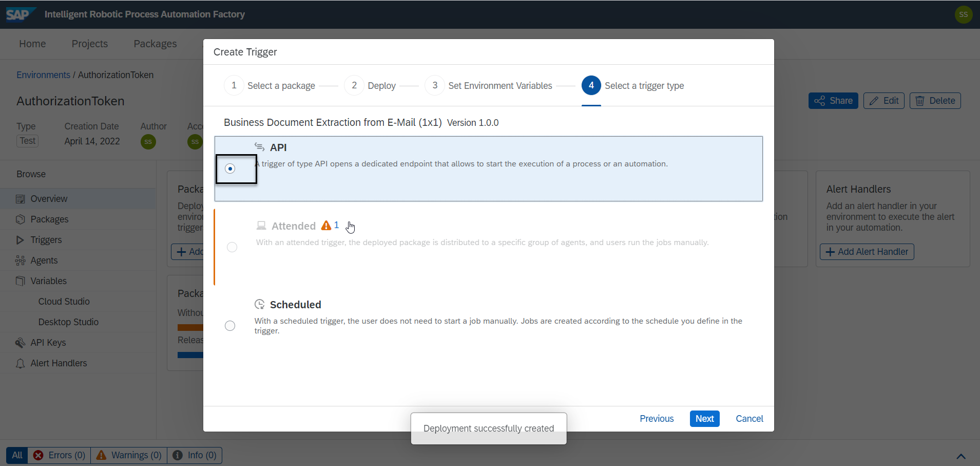Filter messages by Errors (0)

point(59,455)
